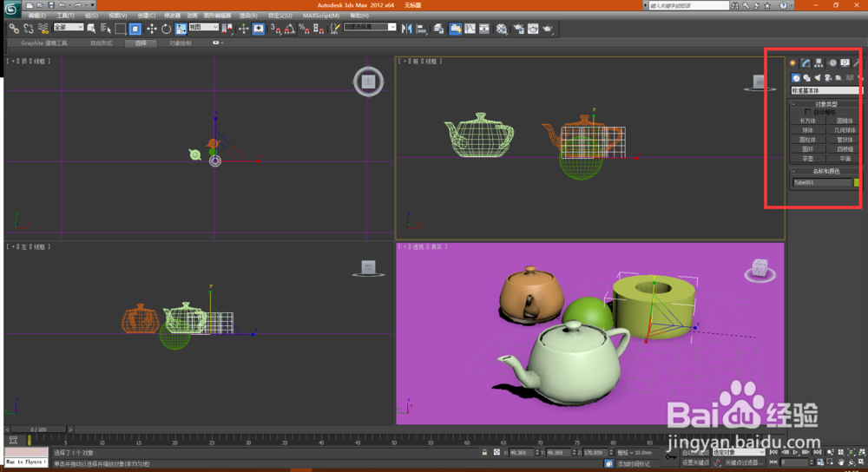
Task: Open the Hierarchy panel icon
Action: tap(819, 62)
